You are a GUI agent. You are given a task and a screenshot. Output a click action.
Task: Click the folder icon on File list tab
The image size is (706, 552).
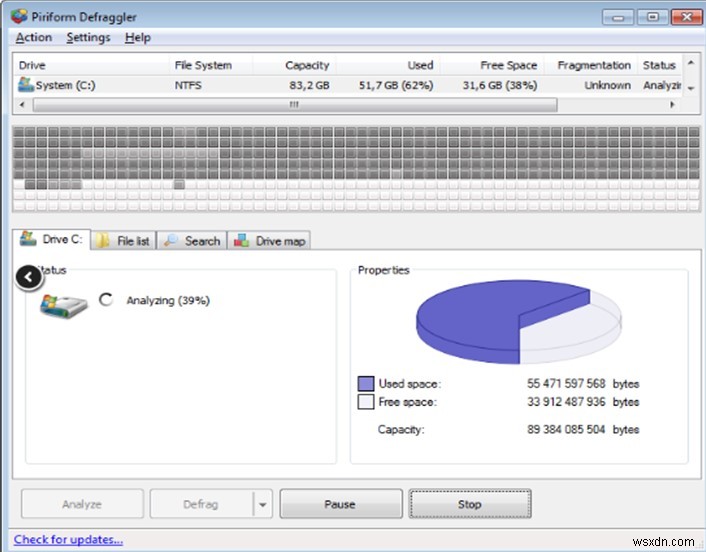[x=103, y=240]
